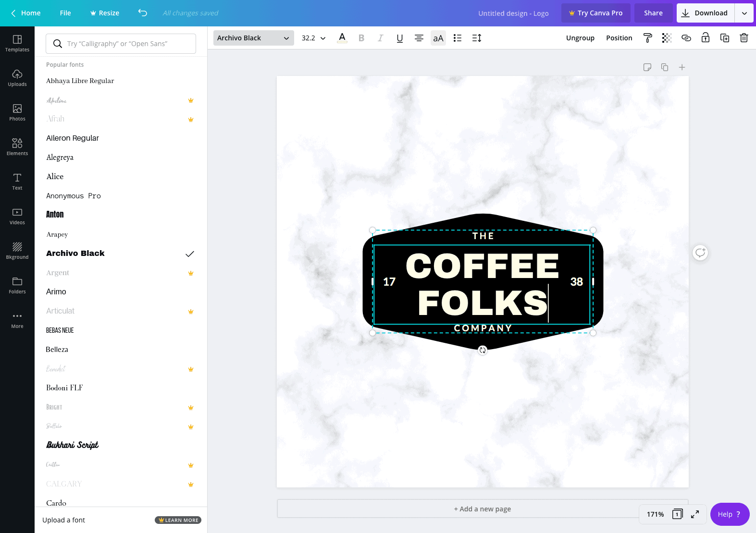Viewport: 756px width, 533px height.
Task: Open the Elements panel in sidebar
Action: [x=17, y=146]
